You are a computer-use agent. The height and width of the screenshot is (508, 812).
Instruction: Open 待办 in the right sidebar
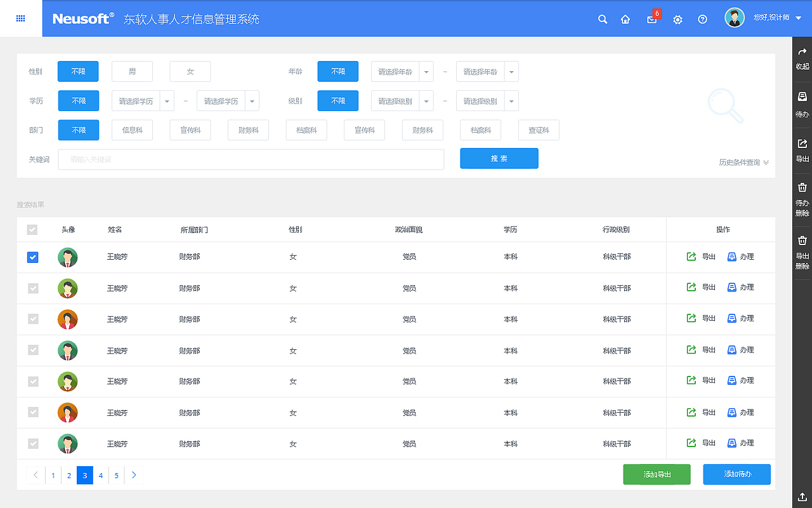(x=802, y=105)
